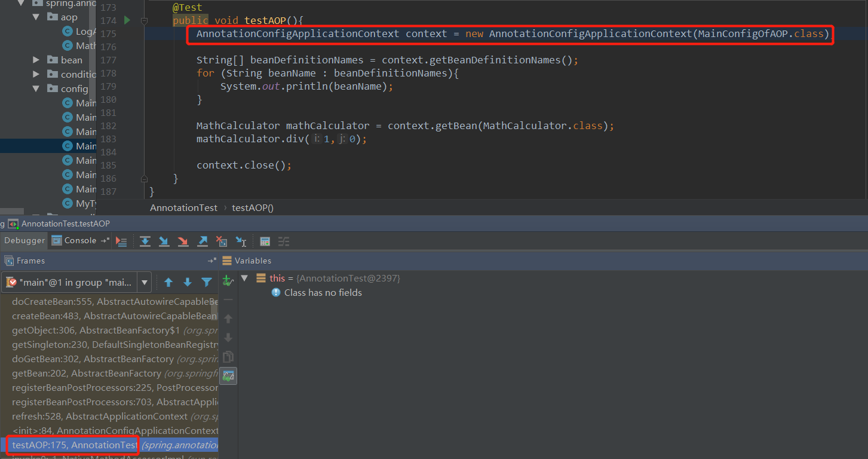Open the thread selector dropdown showing main@1
Screen dimensions: 868x459
click(143, 281)
